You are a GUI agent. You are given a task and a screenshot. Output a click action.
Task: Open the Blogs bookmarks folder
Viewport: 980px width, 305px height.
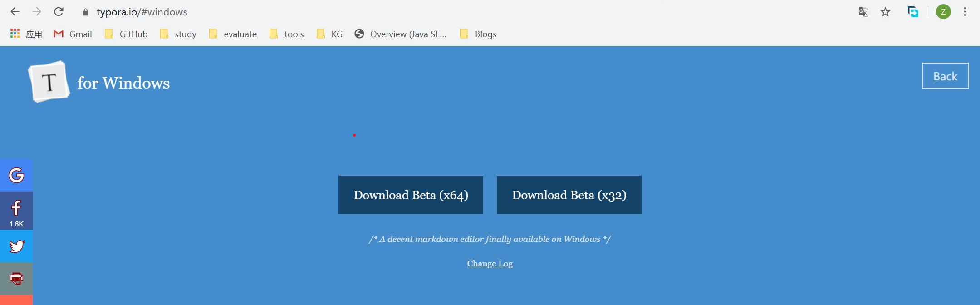pos(478,34)
